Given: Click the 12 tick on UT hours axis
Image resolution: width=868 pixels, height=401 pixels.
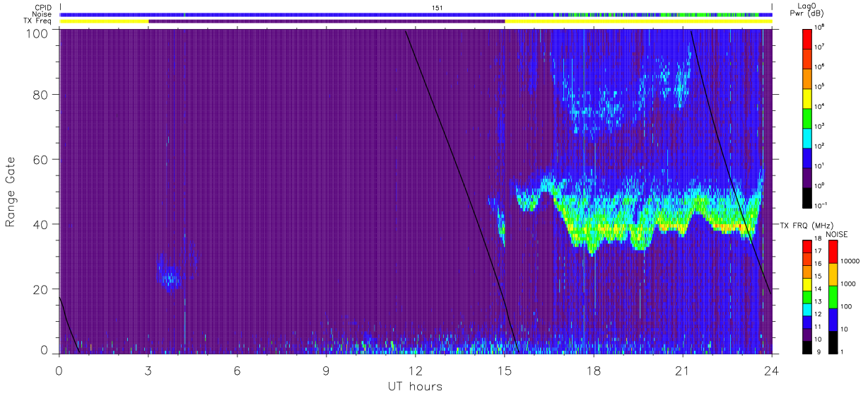Looking at the screenshot, I should tap(416, 370).
